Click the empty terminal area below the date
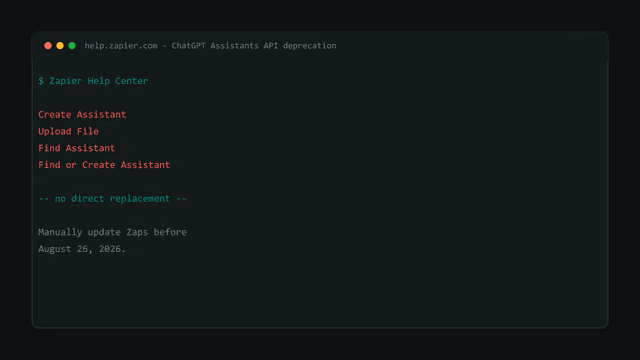The width and height of the screenshot is (640, 360). click(320, 290)
